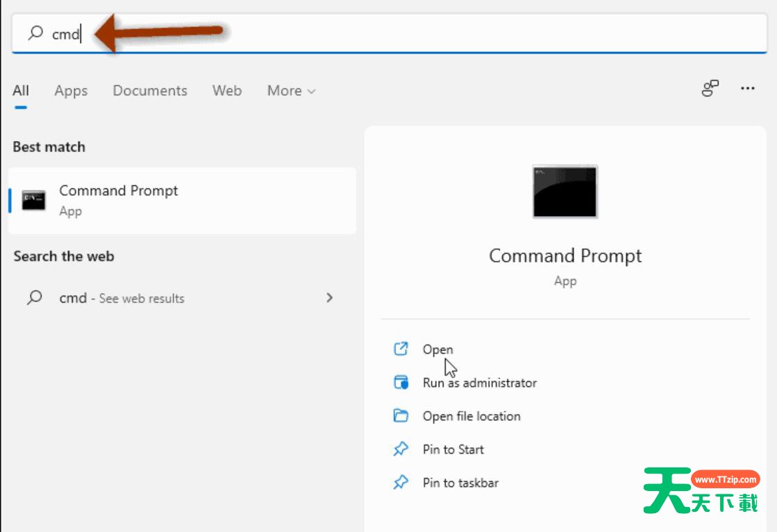Open the three-dot options menu
Image resolution: width=777 pixels, height=532 pixels.
tap(747, 89)
